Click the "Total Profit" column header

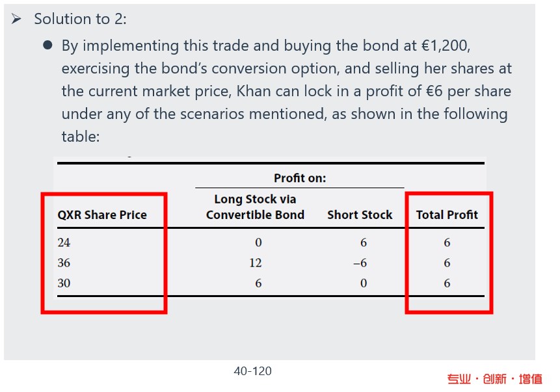(447, 215)
